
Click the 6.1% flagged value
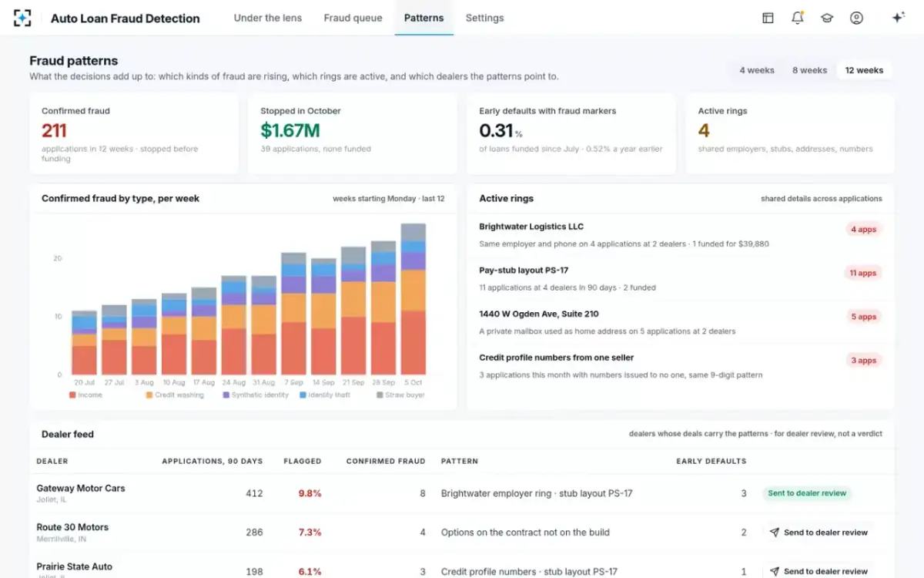coord(310,572)
